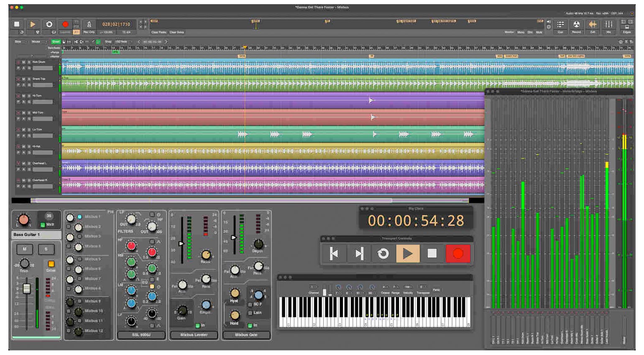Select the Draw tool in the editor toolbar
644x355 pixels.
tap(93, 42)
